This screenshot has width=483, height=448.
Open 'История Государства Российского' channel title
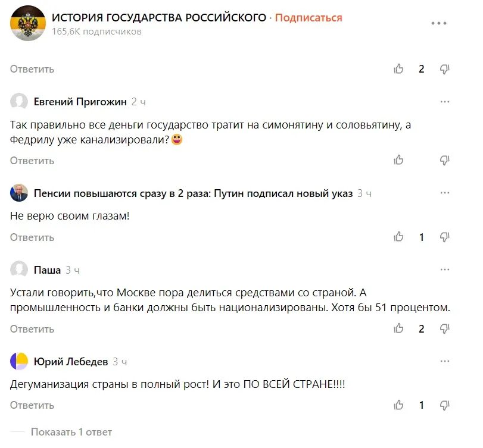158,18
